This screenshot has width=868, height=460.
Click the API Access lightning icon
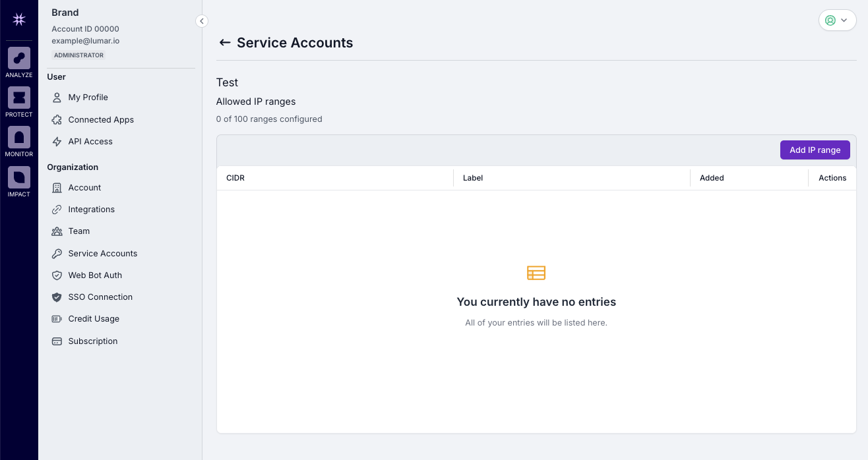pos(57,142)
